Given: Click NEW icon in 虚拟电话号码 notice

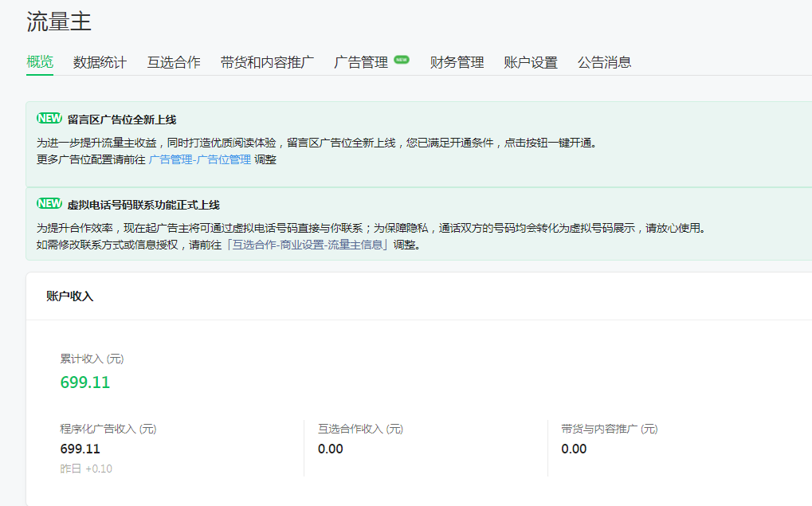Looking at the screenshot, I should [x=49, y=204].
